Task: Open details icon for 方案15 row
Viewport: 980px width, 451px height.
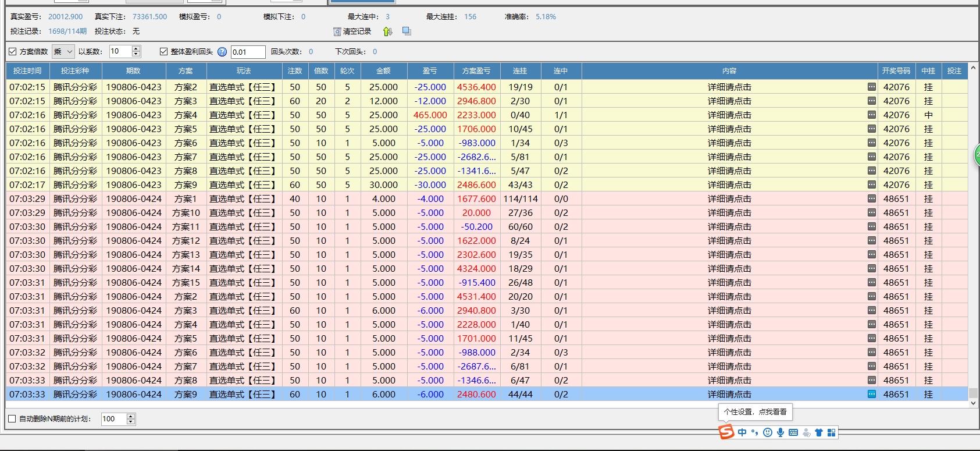Action: 871,282
